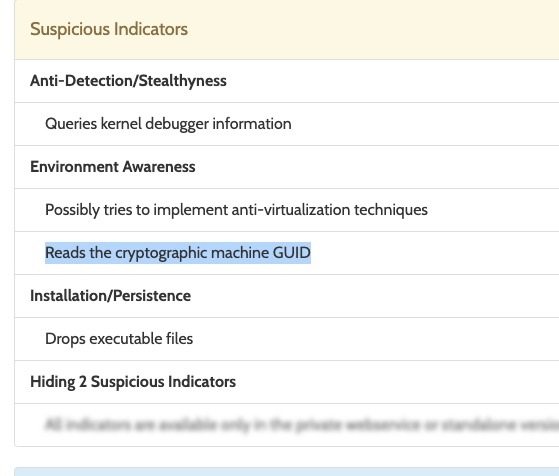
Task: Expand the Environment Awareness category row
Action: click(x=287, y=167)
